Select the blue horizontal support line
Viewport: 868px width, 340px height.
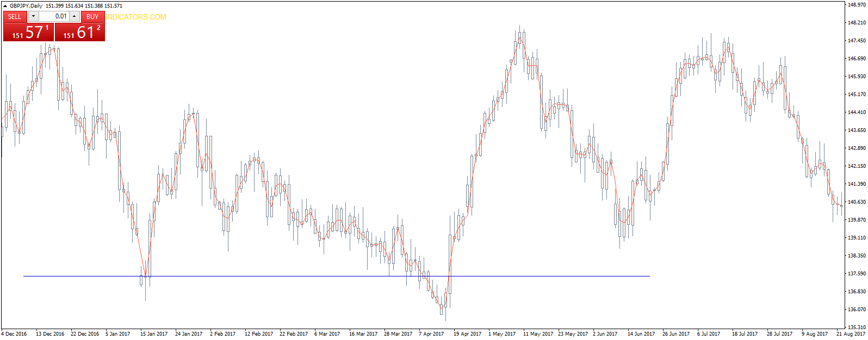[336, 276]
